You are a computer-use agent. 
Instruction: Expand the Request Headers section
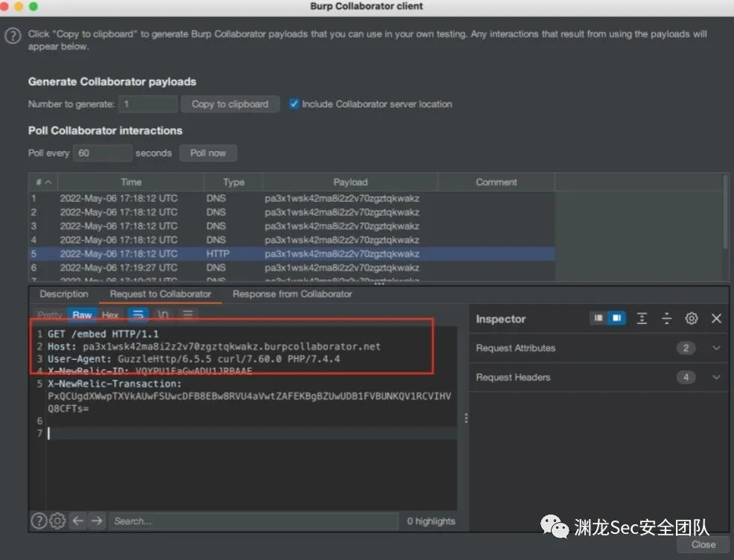coord(716,377)
